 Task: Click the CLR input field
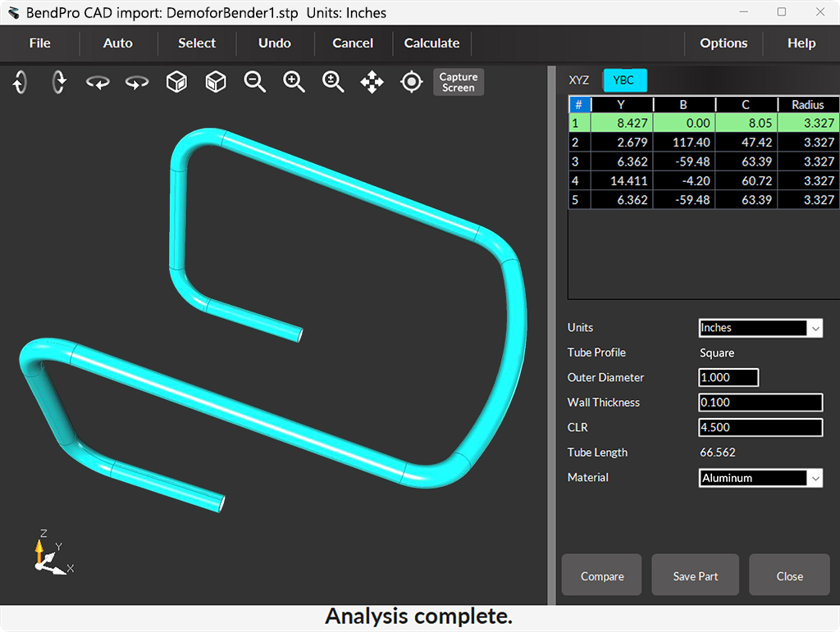[760, 427]
